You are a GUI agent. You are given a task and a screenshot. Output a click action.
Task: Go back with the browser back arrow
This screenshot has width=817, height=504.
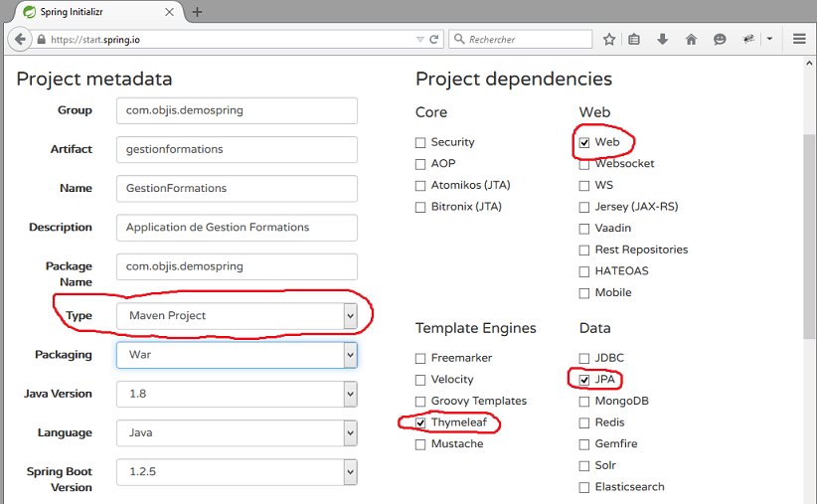(x=19, y=39)
